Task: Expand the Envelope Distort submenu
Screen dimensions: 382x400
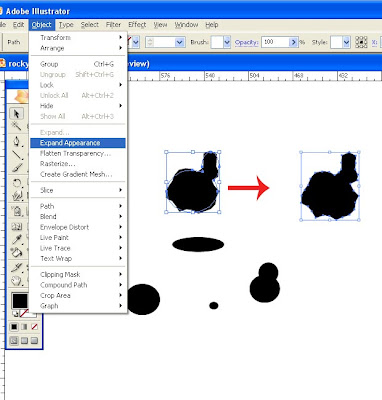Action: coord(77,227)
